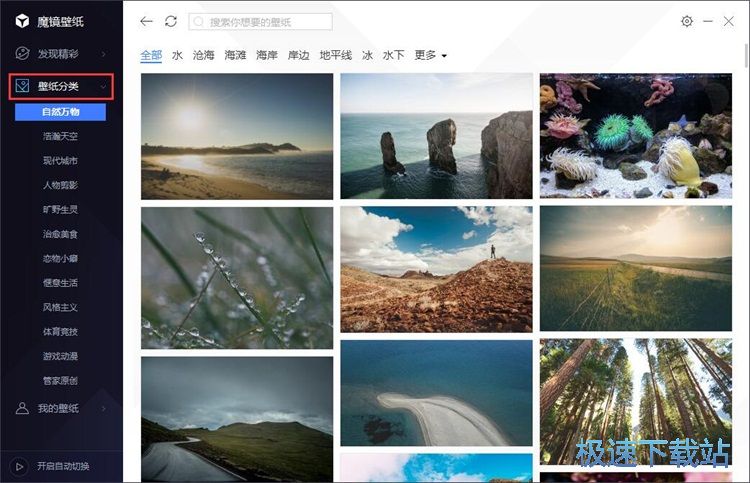Click the refresh icon
Screen dimensions: 750x483
click(171, 21)
